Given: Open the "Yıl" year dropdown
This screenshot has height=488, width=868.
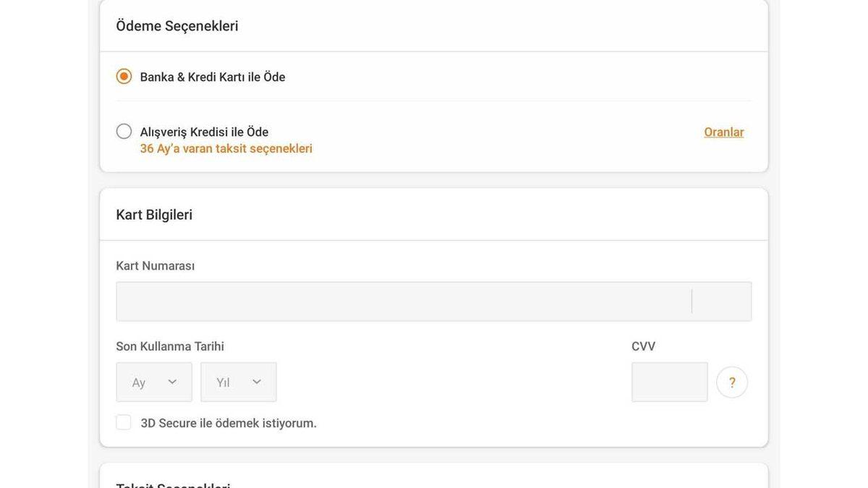Looking at the screenshot, I should [x=238, y=381].
